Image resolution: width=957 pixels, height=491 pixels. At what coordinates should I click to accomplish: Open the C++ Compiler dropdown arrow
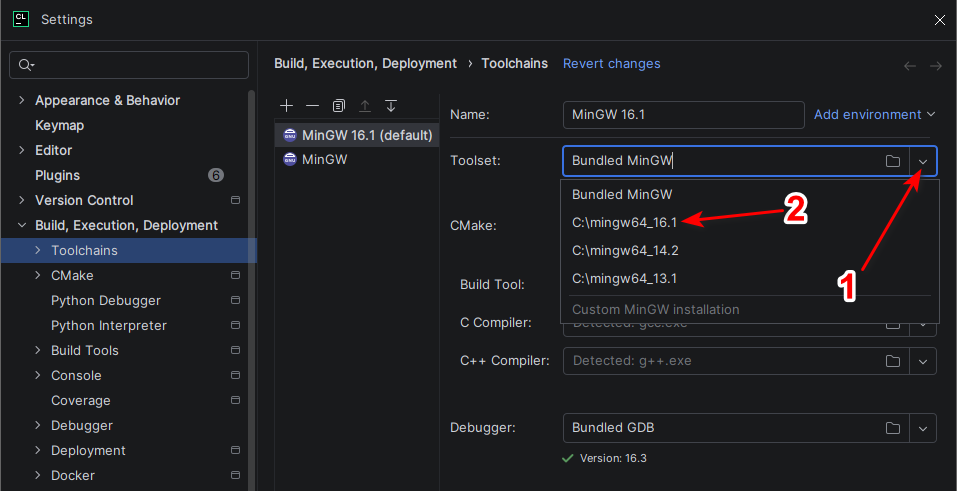pos(923,361)
